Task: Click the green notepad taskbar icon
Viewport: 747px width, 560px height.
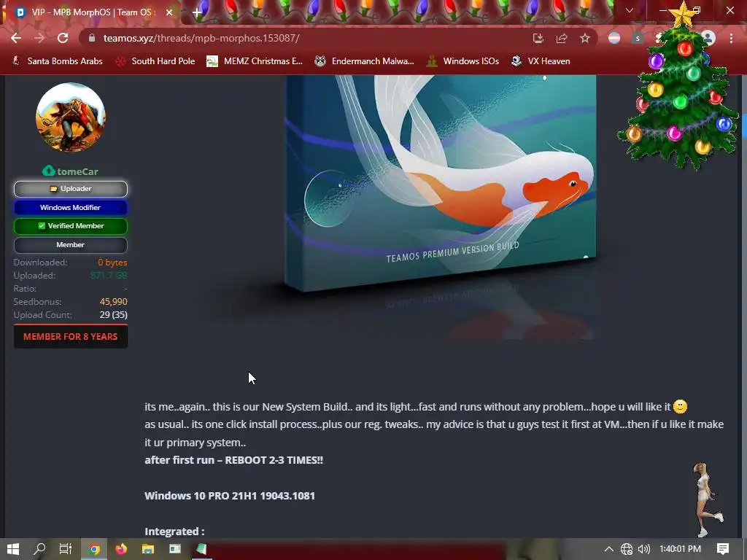Action: 201,549
